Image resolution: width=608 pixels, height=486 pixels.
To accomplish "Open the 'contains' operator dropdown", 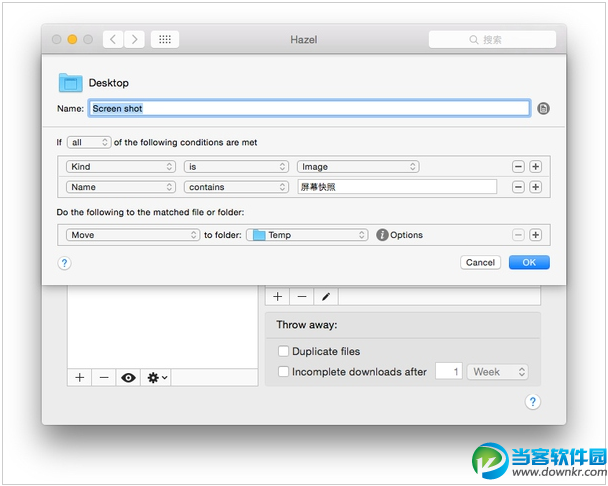I will 236,187.
